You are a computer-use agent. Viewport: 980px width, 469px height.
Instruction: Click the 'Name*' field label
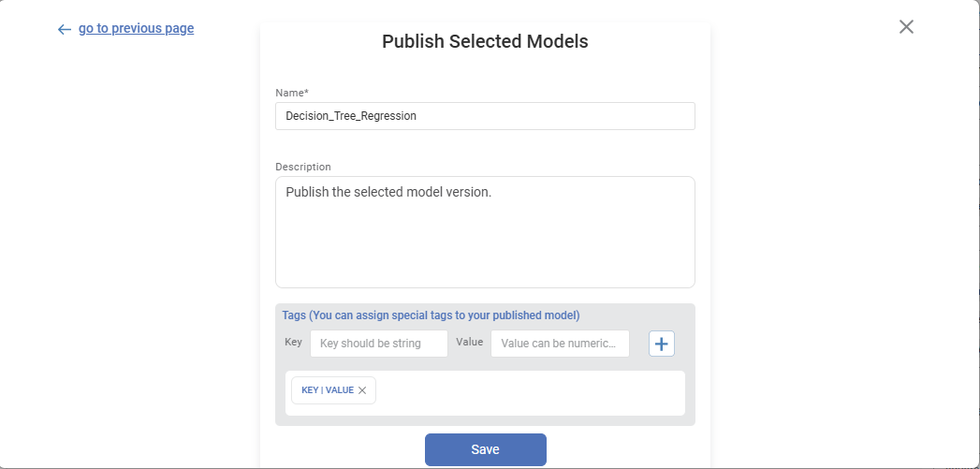(x=292, y=93)
